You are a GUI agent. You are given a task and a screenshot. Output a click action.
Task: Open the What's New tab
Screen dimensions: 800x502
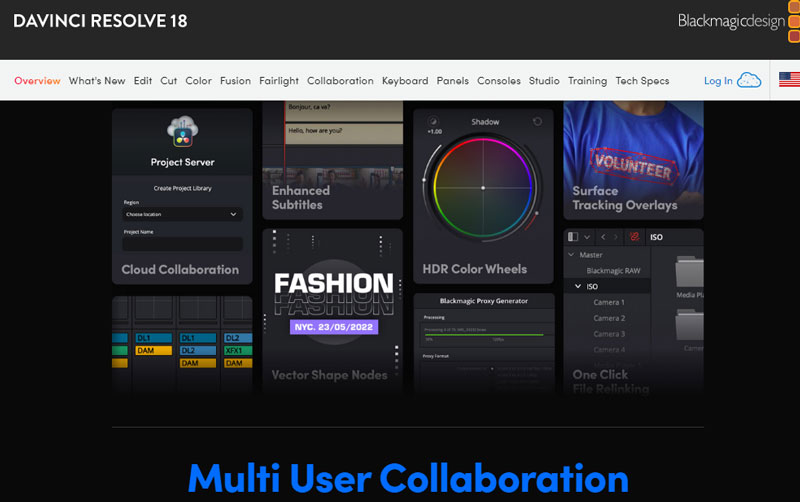[x=97, y=81]
